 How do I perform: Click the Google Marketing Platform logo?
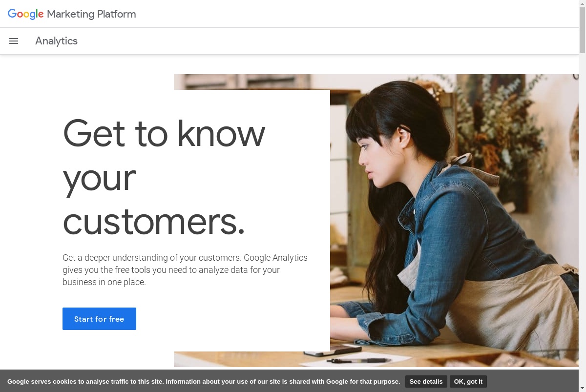72,14
